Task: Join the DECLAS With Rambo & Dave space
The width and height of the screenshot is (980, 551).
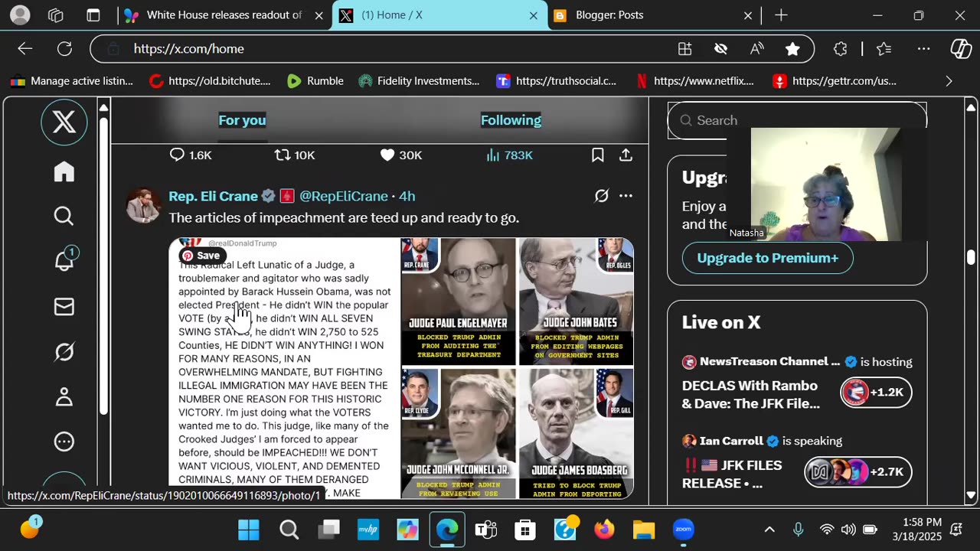Action: tap(876, 393)
